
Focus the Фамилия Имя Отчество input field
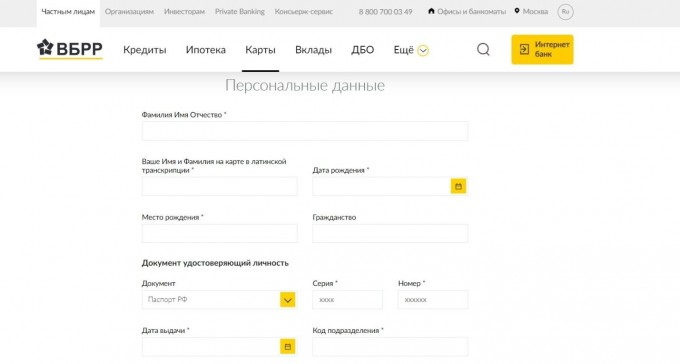tap(305, 131)
